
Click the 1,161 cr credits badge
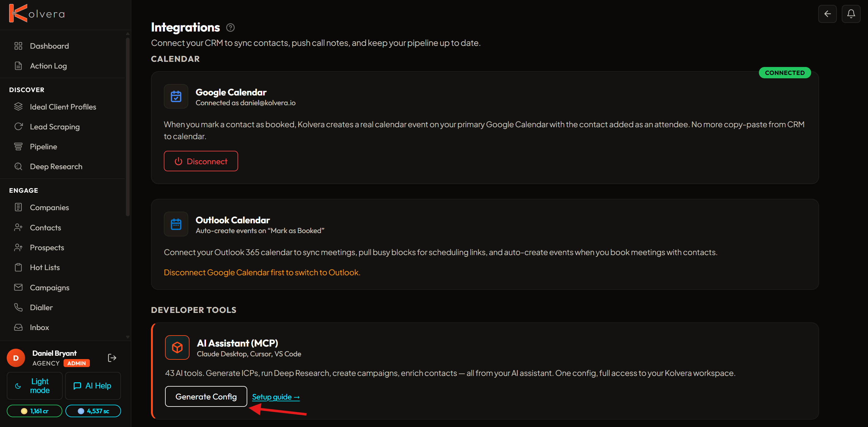35,411
